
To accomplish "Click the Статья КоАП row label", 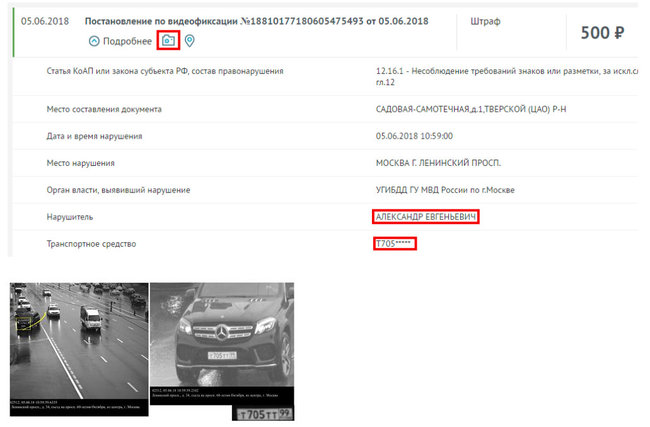I will [x=165, y=72].
